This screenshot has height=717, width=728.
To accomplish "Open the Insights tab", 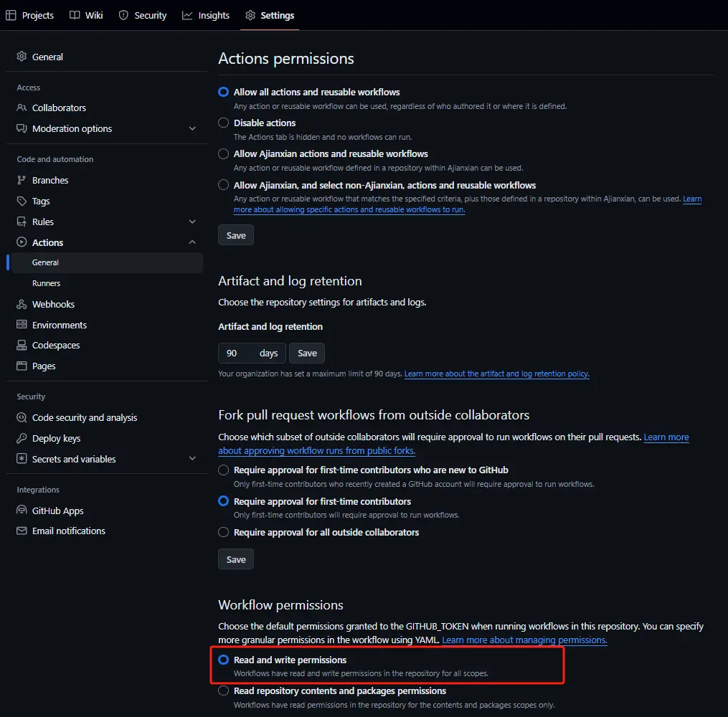I will 206,15.
